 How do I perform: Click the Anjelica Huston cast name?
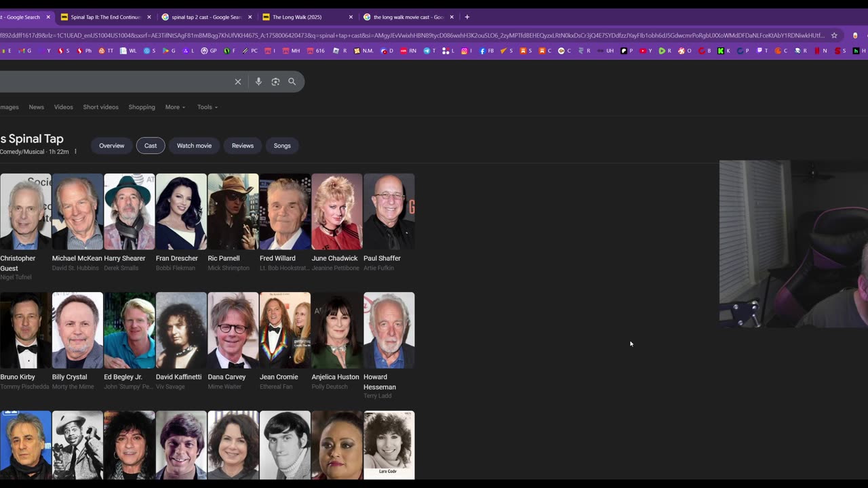(336, 377)
